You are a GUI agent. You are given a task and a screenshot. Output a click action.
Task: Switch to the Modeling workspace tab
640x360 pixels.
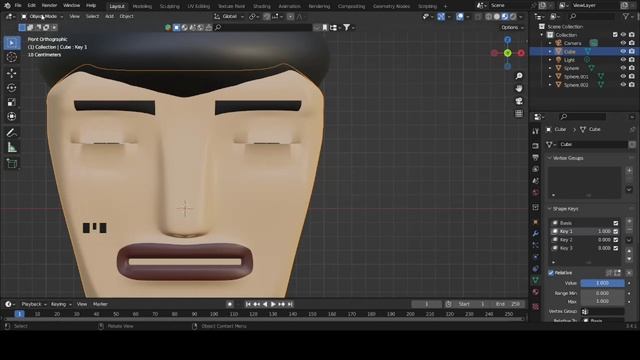coord(142,6)
